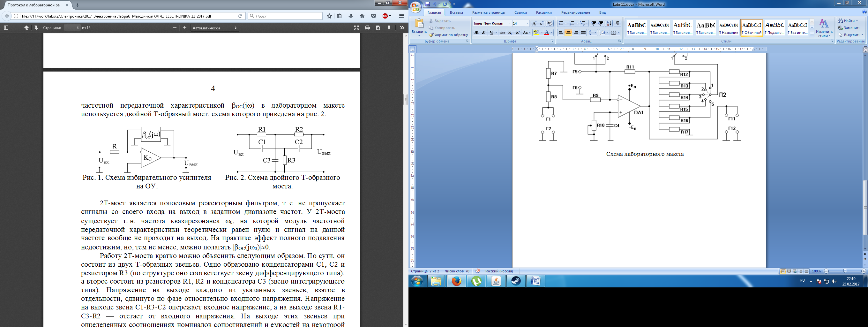
Task: Click the numbered list icon
Action: click(572, 23)
